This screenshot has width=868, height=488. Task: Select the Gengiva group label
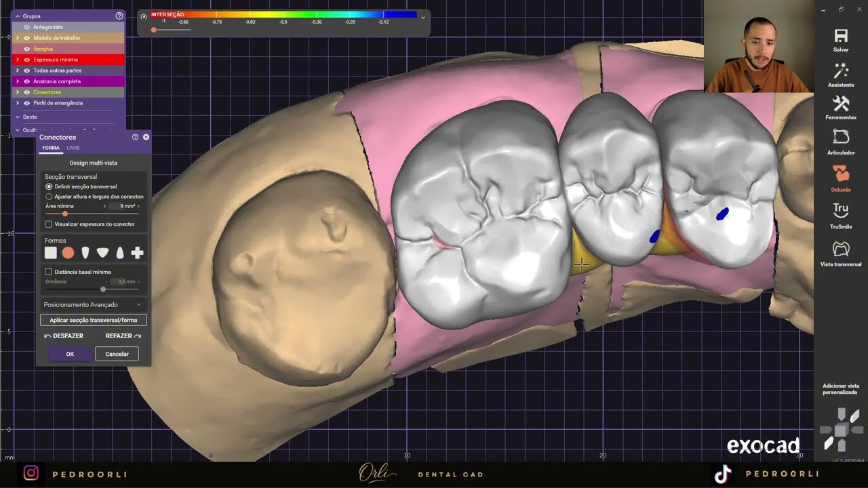(x=43, y=49)
